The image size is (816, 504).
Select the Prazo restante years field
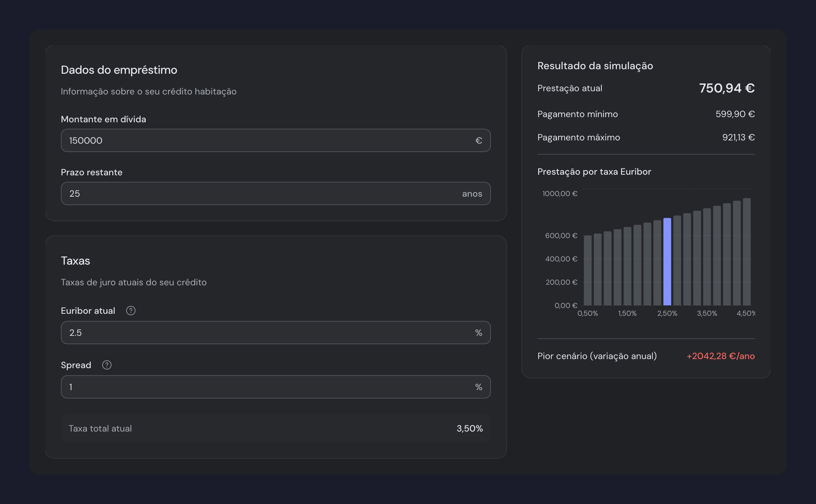pyautogui.click(x=276, y=193)
